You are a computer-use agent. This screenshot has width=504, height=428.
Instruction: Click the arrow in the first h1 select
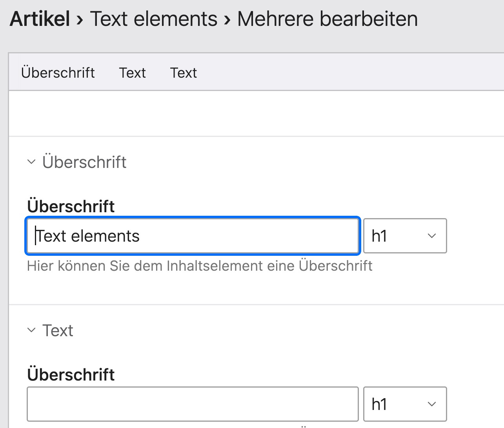coord(432,236)
